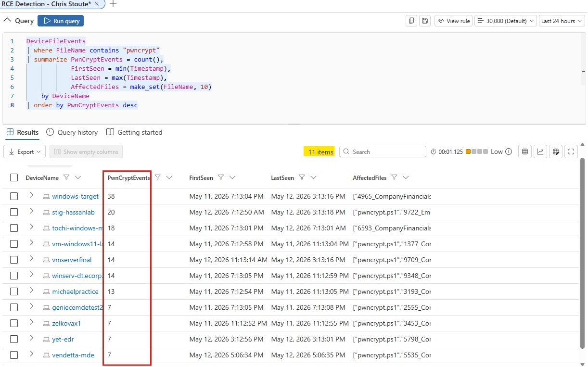
Task: Open the FirstSeen column chevron menu
Action: coord(232,177)
